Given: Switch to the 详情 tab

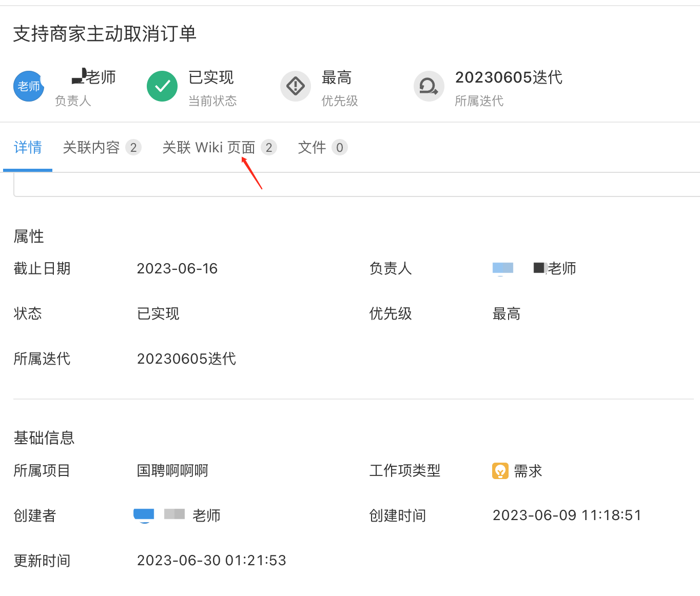Looking at the screenshot, I should pyautogui.click(x=28, y=148).
